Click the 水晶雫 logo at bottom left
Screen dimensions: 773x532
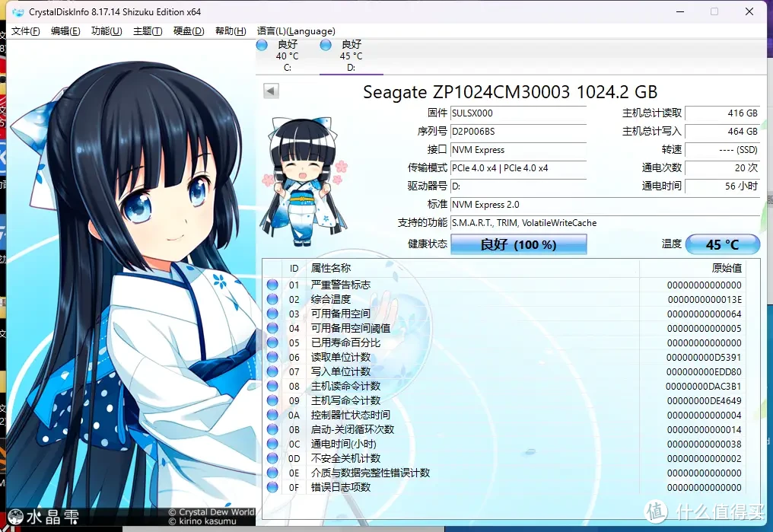pyautogui.click(x=43, y=517)
